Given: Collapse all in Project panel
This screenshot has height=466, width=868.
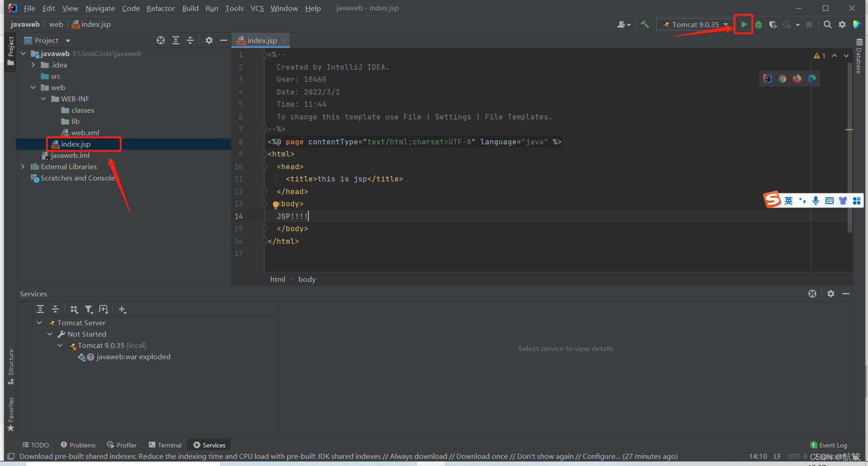Looking at the screenshot, I should 190,40.
